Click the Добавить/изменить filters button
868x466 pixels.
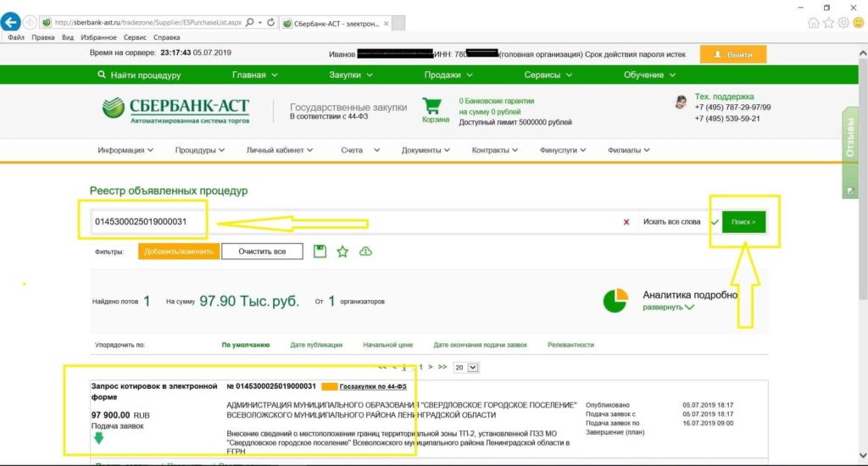[179, 252]
